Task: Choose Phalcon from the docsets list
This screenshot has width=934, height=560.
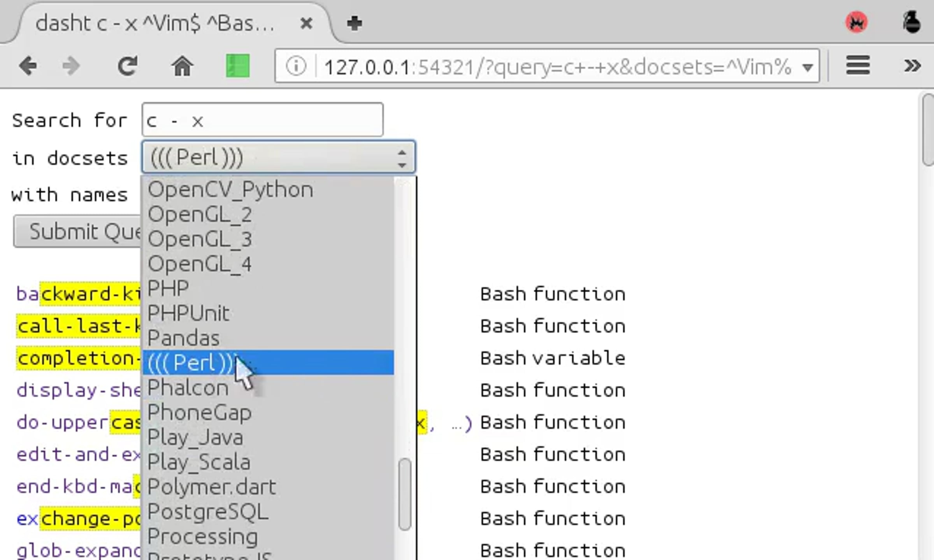Action: click(x=269, y=388)
